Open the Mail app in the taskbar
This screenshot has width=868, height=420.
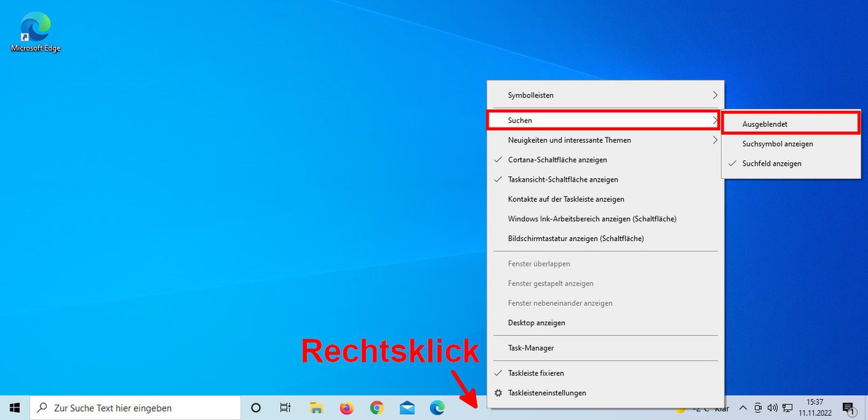point(407,407)
